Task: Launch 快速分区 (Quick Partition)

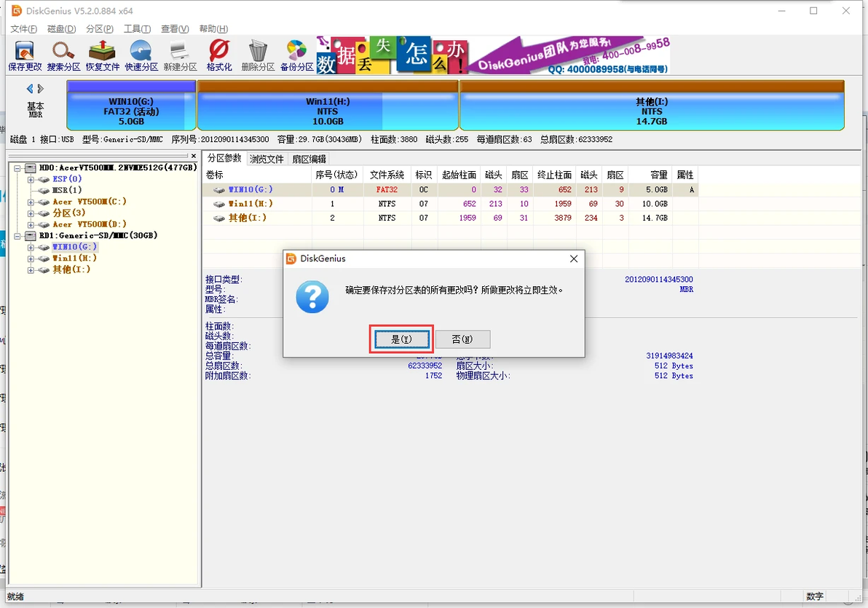Action: [141, 55]
